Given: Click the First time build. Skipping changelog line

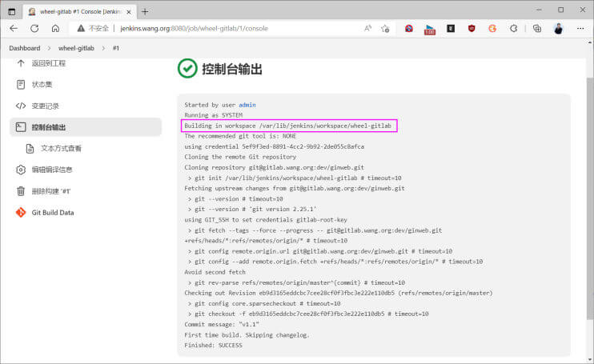Looking at the screenshot, I should [247, 335].
